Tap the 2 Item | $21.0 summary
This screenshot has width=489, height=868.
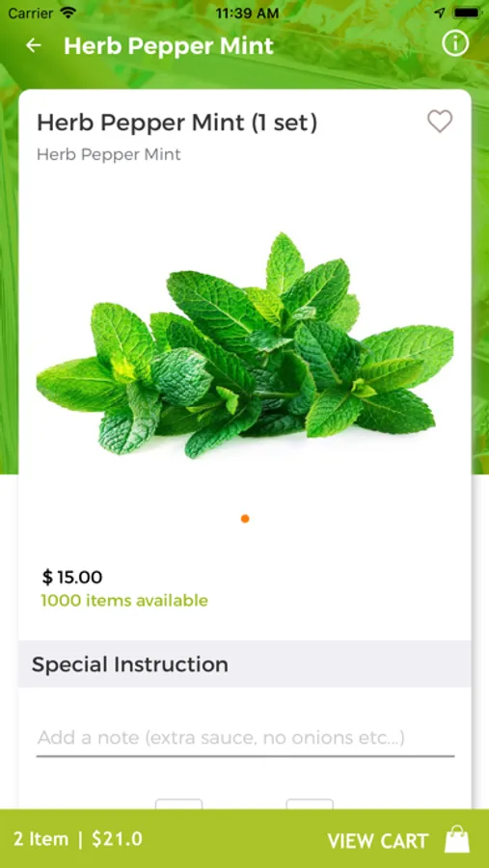[78, 839]
